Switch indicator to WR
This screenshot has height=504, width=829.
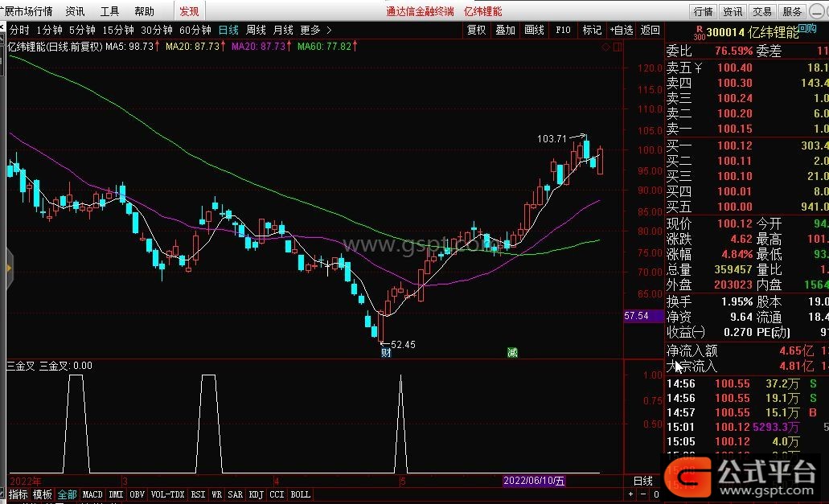click(x=217, y=494)
